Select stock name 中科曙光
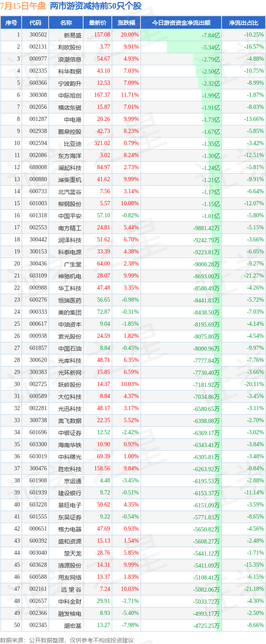The image size is (266, 644). coord(70,457)
